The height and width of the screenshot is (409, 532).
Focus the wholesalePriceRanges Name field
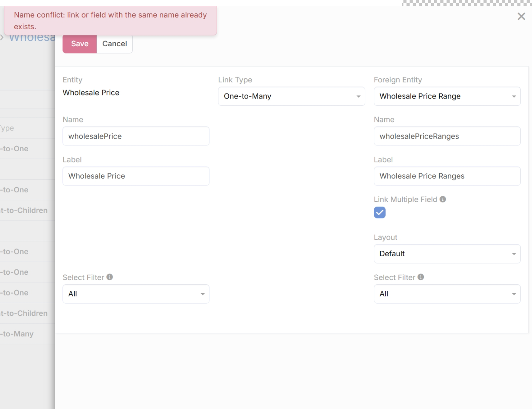pyautogui.click(x=447, y=136)
